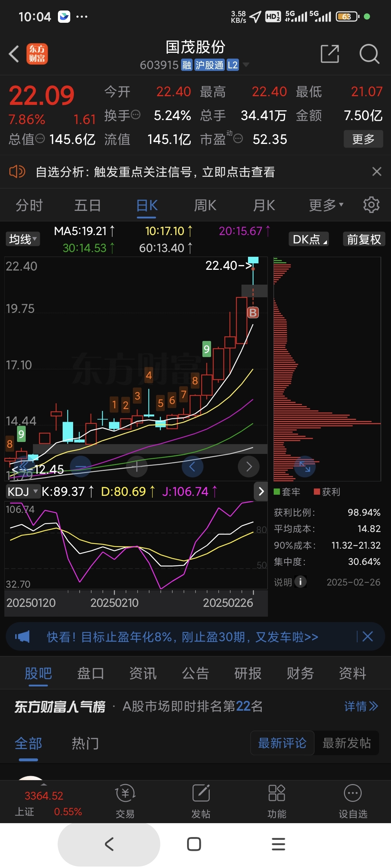Tap the L2 level badge
The image size is (391, 868).
[233, 65]
